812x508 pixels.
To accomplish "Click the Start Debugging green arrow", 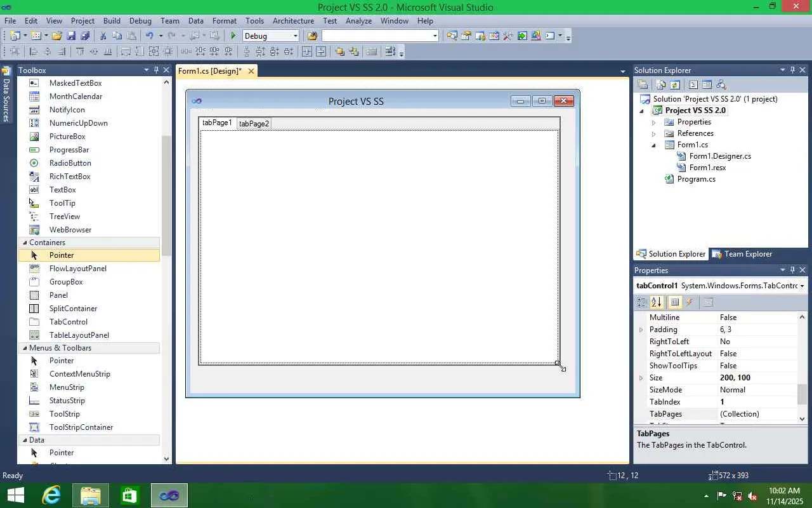I will pyautogui.click(x=233, y=36).
